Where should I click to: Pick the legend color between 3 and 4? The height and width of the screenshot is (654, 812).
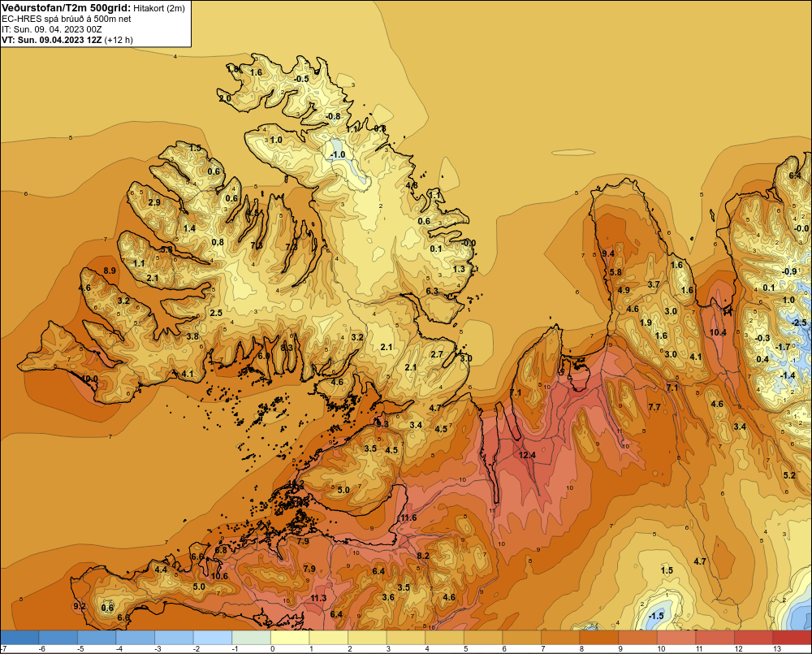click(406, 637)
